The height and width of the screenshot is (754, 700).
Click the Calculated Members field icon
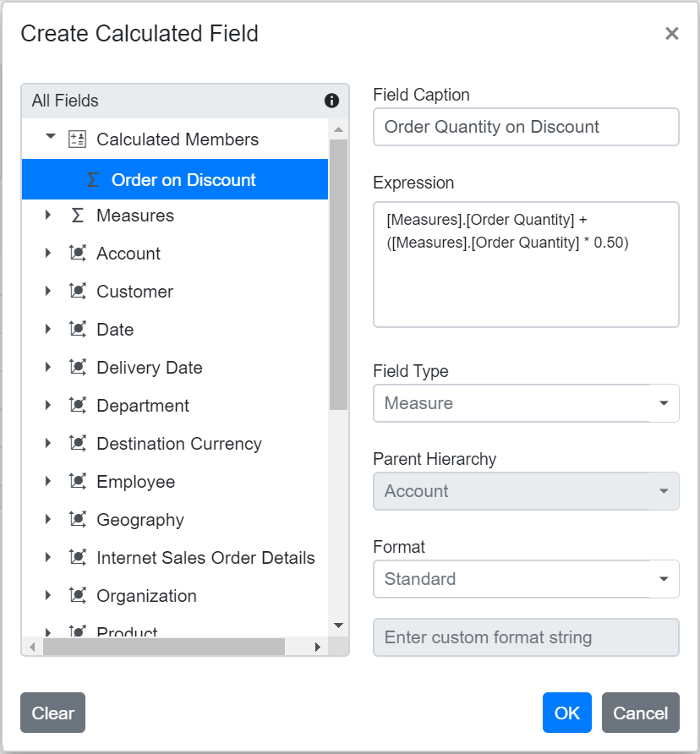point(79,138)
